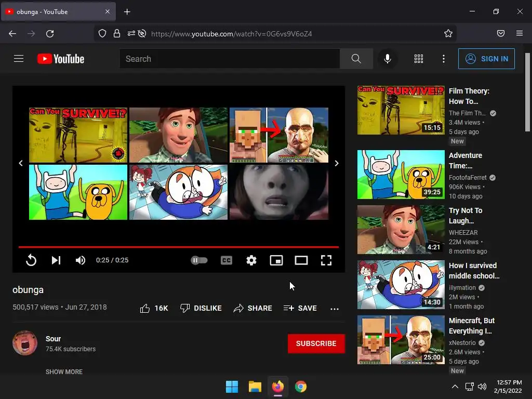This screenshot has height=399, width=532.
Task: Toggle the autoplay switch
Action: (x=199, y=260)
